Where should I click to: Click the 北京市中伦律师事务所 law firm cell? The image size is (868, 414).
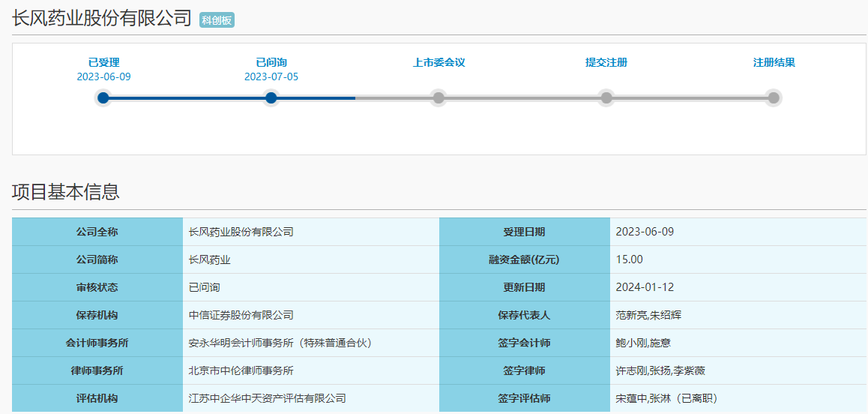tap(241, 370)
